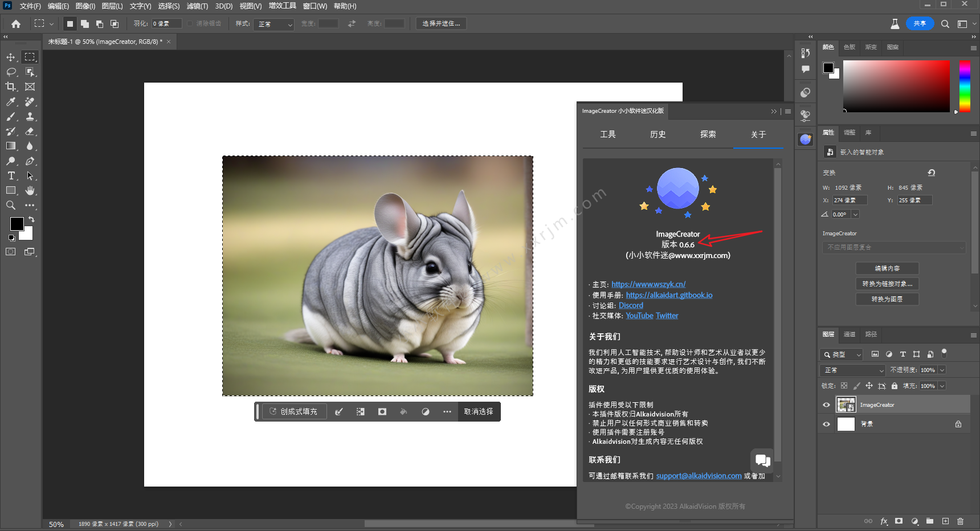Click the foreground color swatch in toolbox
The image size is (980, 531).
pos(17,224)
